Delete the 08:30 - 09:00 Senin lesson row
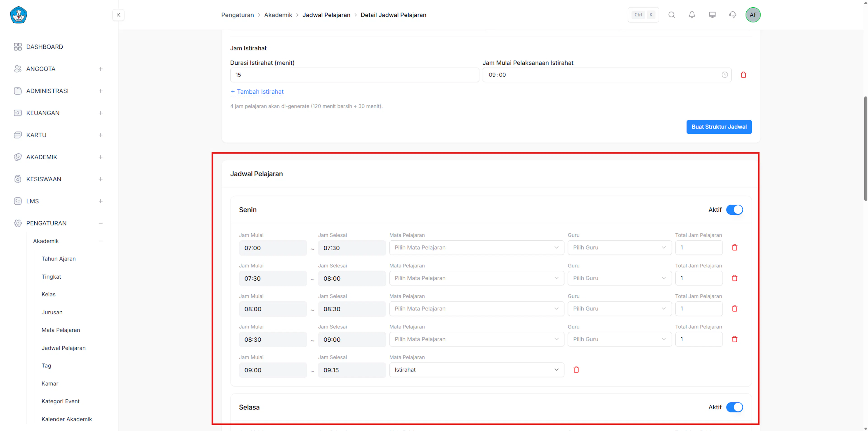The height and width of the screenshot is (431, 868). point(735,339)
